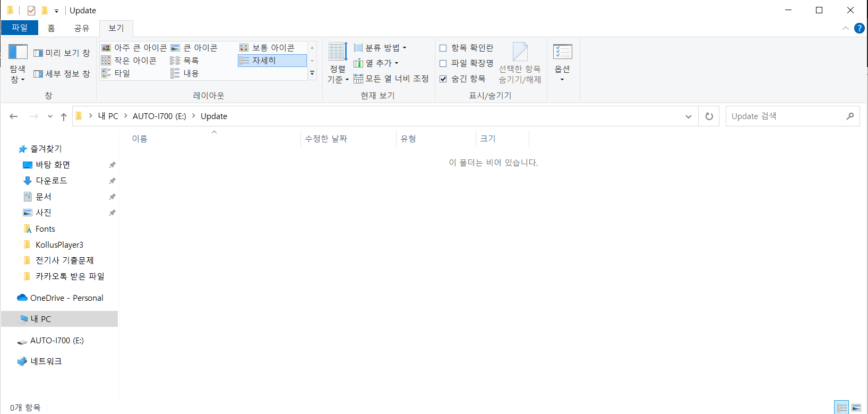The width and height of the screenshot is (868, 414).
Task: Switch to large thumbnails view in status bar
Action: (856, 408)
